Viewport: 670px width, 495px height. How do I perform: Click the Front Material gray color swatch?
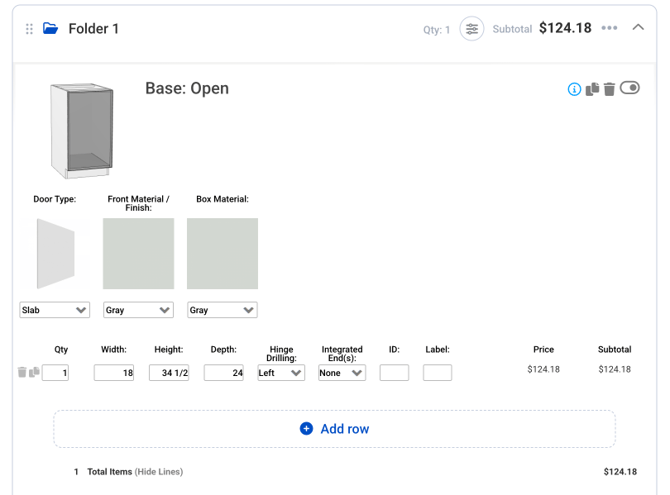pos(138,254)
